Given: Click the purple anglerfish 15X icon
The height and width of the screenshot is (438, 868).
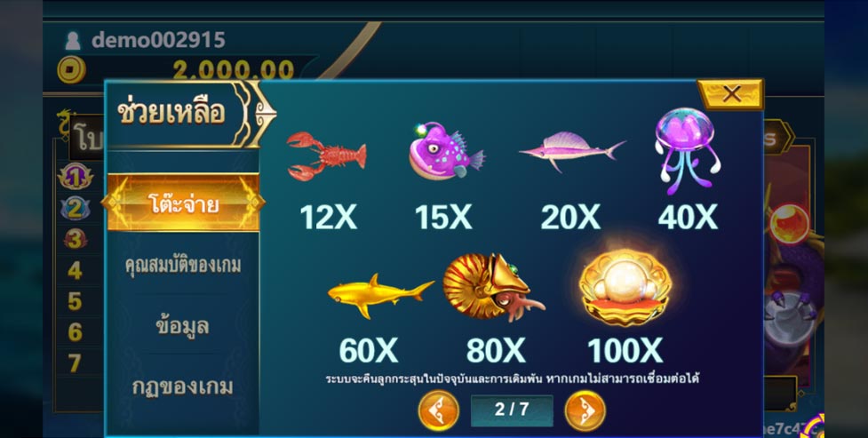Looking at the screenshot, I should pos(446,152).
